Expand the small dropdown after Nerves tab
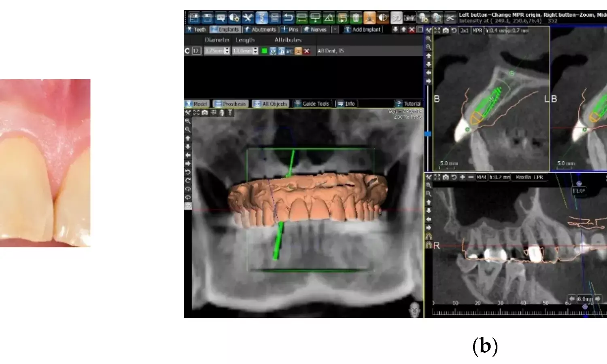The width and height of the screenshot is (607, 364). pyautogui.click(x=335, y=30)
